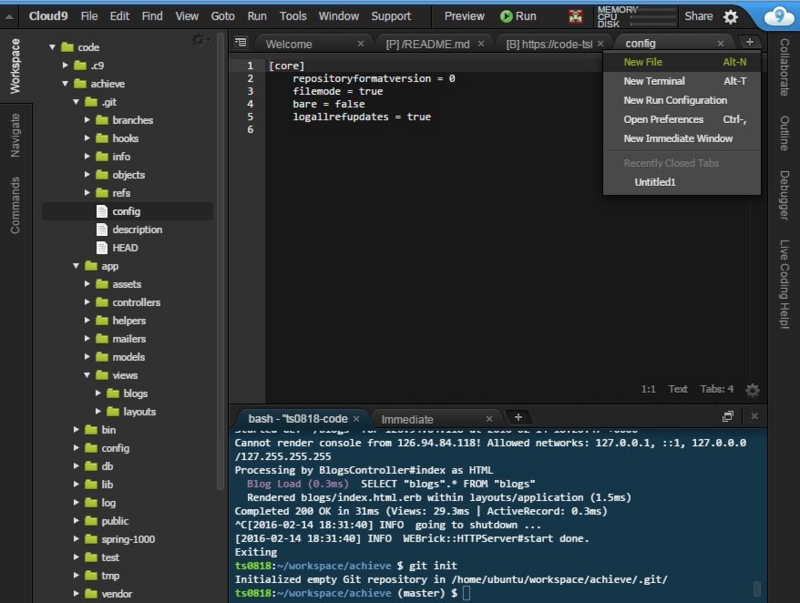Image resolution: width=800 pixels, height=603 pixels.
Task: Open the Edit menu
Action: [119, 16]
